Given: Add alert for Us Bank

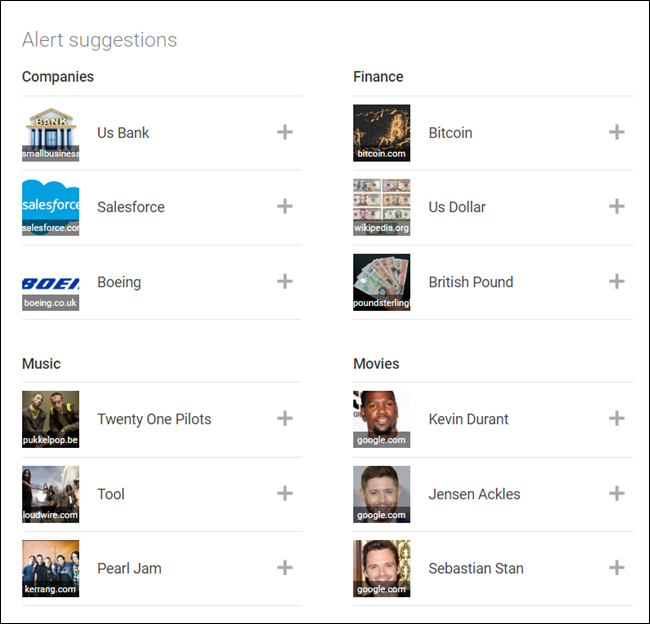Looking at the screenshot, I should pos(285,132).
